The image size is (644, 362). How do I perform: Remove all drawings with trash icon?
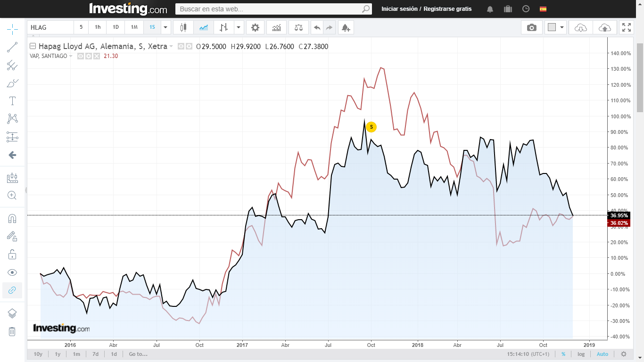pyautogui.click(x=12, y=331)
